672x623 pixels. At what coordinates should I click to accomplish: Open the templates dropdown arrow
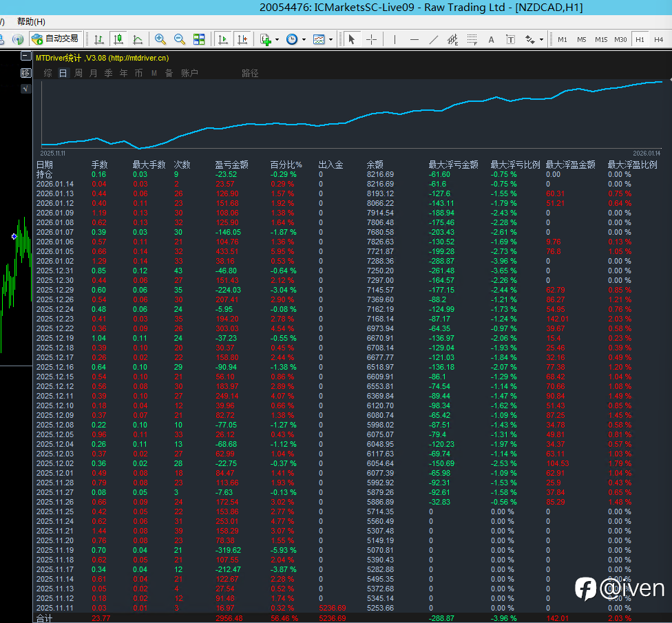click(331, 39)
